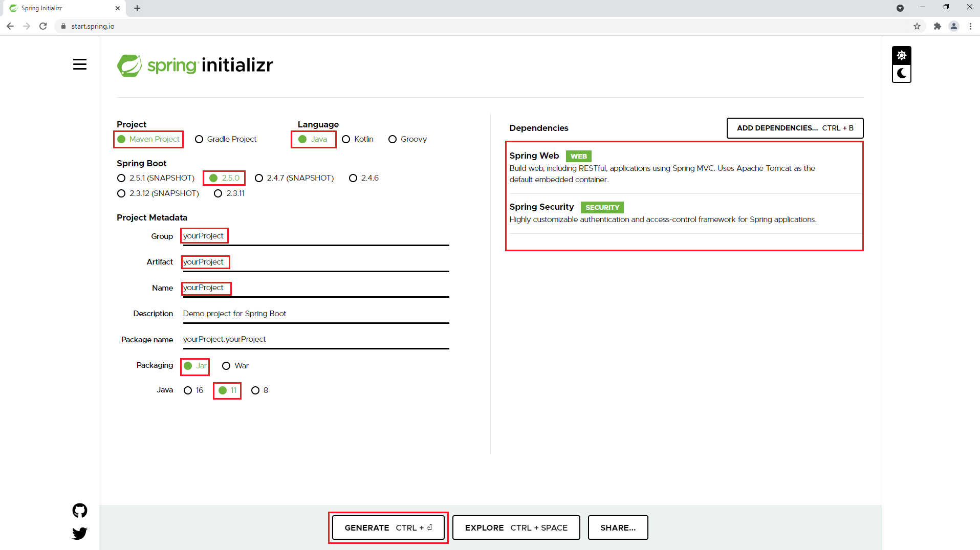Open the Twitter link icon

pos(80,533)
